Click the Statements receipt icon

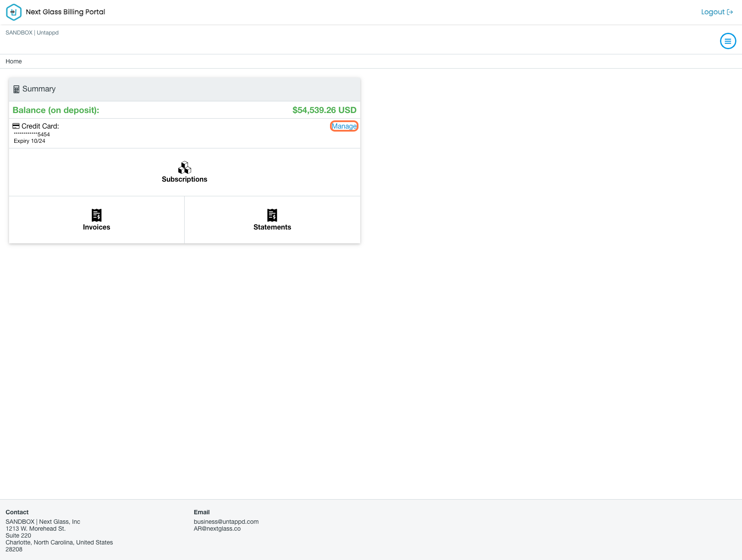click(272, 215)
